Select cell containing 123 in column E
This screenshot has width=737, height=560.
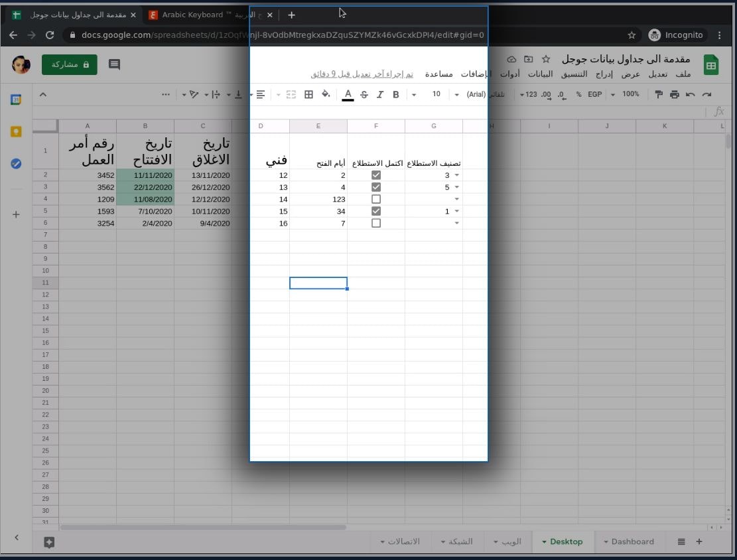click(x=318, y=199)
